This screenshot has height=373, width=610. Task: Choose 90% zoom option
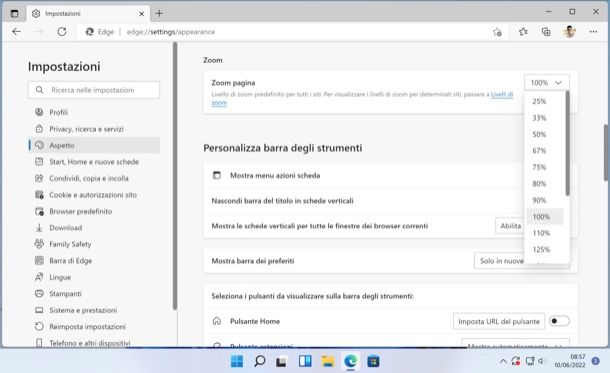click(x=545, y=200)
